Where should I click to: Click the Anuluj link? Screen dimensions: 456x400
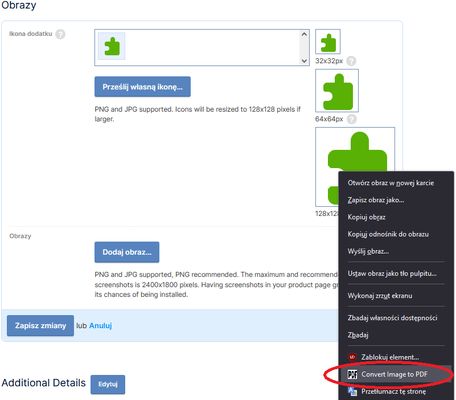[100, 325]
